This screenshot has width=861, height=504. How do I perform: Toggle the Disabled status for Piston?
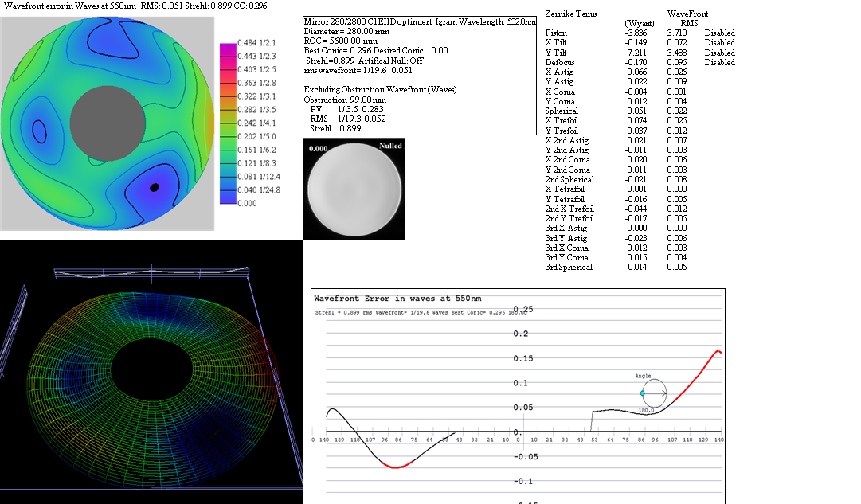click(x=719, y=33)
